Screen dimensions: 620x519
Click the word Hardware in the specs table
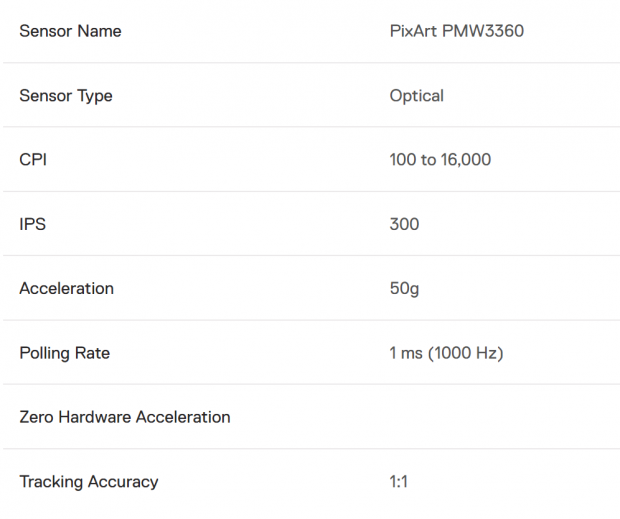point(95,417)
